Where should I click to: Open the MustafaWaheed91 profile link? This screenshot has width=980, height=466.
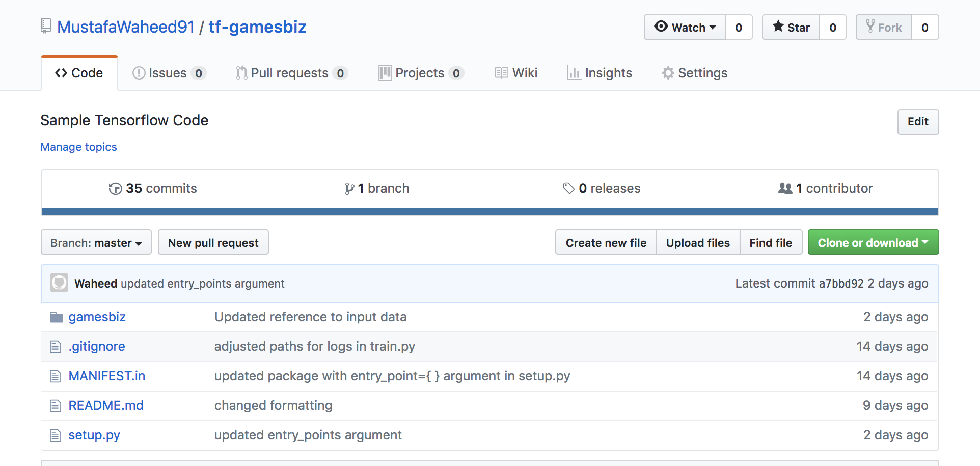pos(126,27)
